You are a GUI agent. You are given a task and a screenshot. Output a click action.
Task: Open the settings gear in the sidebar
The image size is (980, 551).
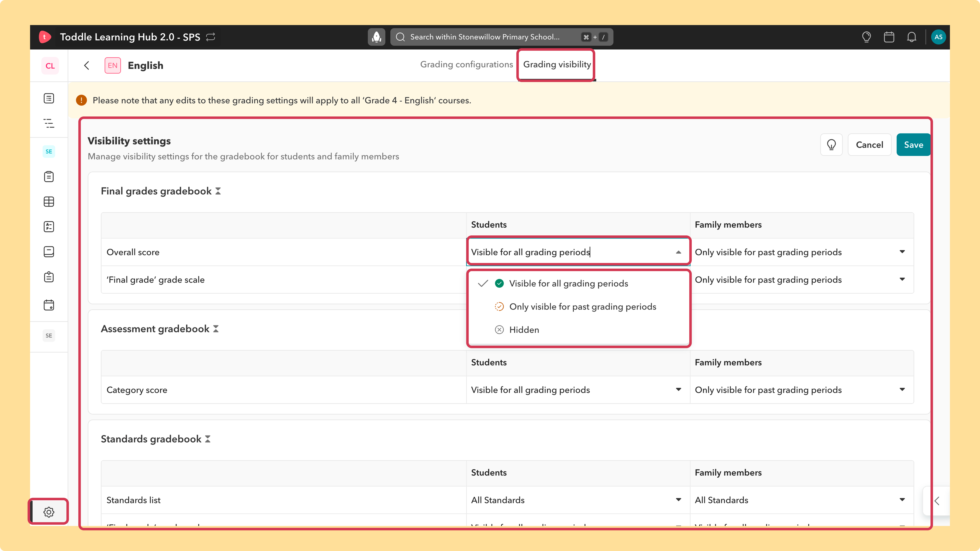[49, 512]
